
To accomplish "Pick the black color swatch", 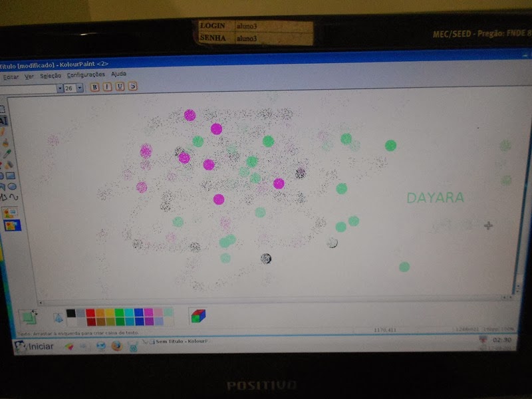I will tap(71, 313).
